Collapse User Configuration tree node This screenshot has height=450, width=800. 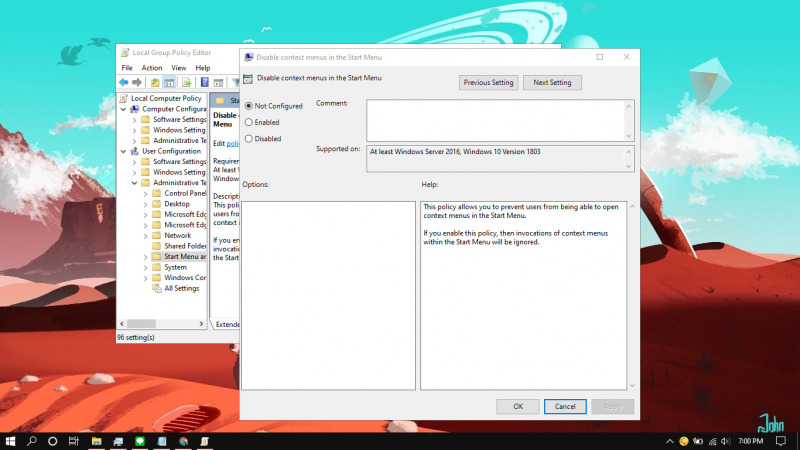click(x=123, y=152)
